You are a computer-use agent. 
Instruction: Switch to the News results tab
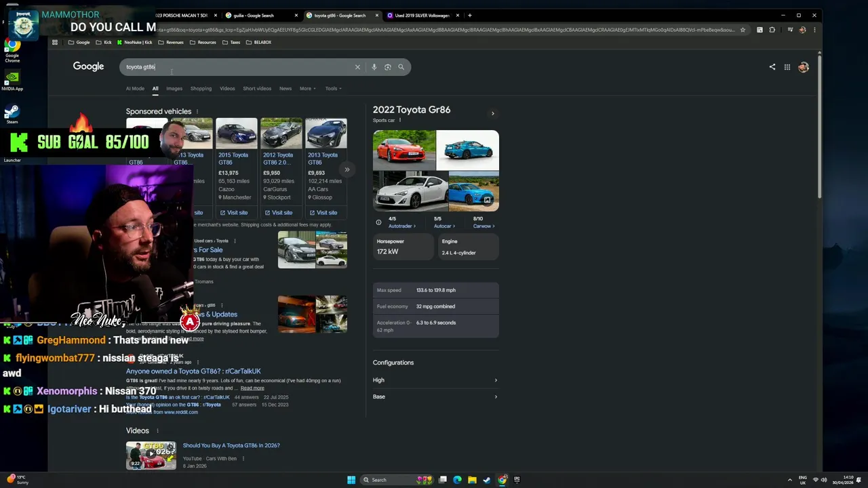tap(285, 89)
